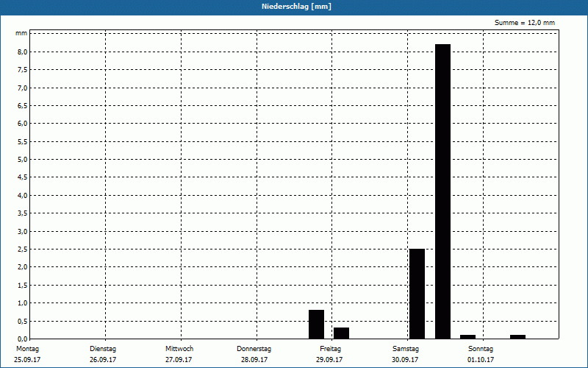Click the Mittwoch day label

(x=179, y=349)
